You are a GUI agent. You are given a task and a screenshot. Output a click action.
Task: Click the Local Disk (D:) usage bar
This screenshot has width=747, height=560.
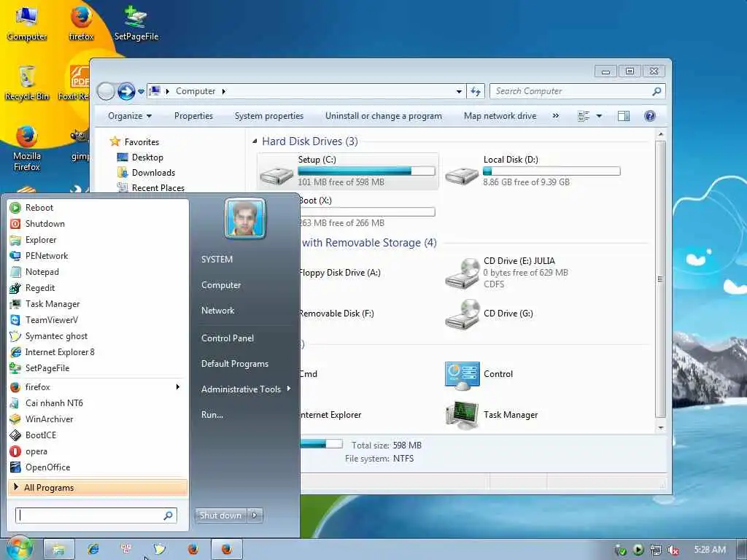[x=551, y=171]
